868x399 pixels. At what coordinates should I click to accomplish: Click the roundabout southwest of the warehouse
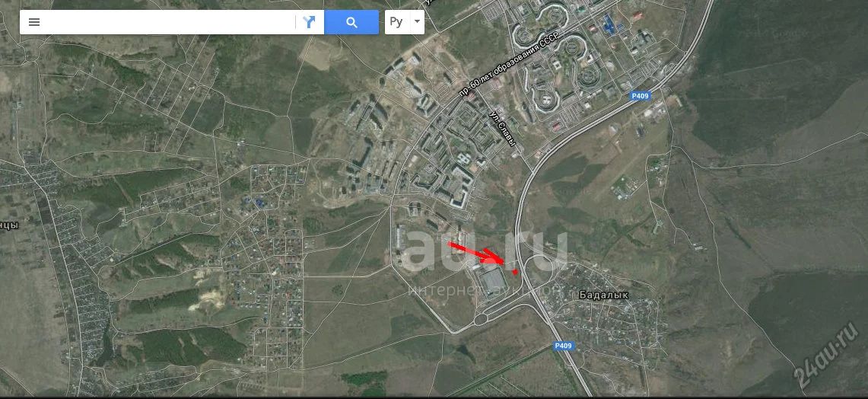coord(479,319)
